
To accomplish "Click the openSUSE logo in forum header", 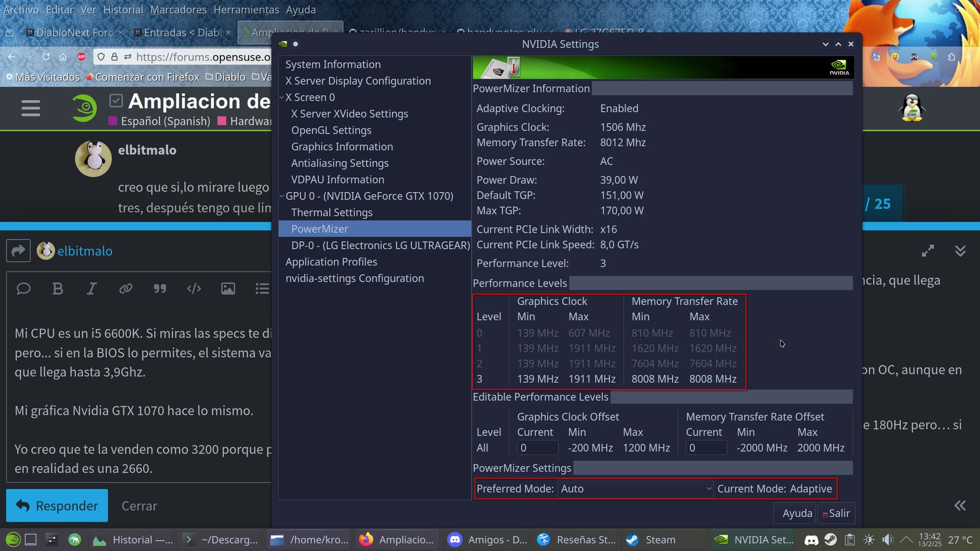I will [x=84, y=108].
